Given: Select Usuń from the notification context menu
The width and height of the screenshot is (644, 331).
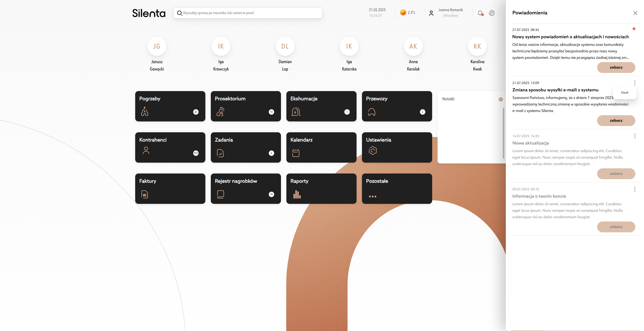Looking at the screenshot, I should click(624, 92).
